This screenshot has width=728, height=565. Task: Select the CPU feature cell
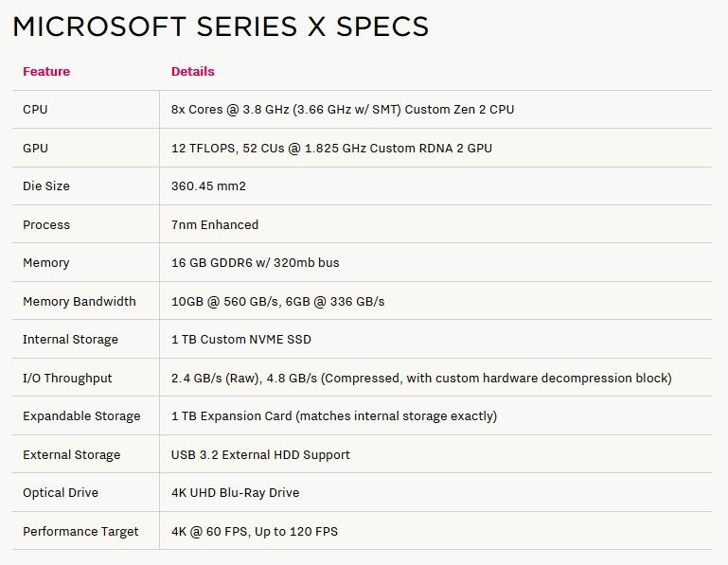pos(35,110)
